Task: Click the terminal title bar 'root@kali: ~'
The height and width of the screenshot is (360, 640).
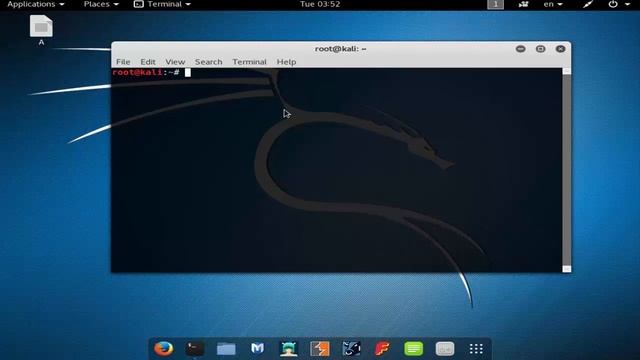Action: (340, 49)
